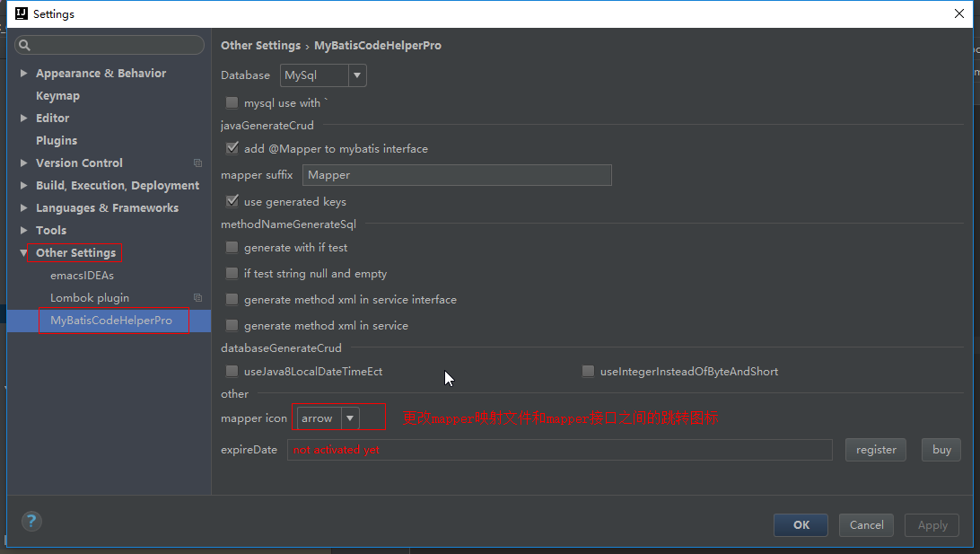Enable useJava8LocalDateTimeEct option

[232, 372]
